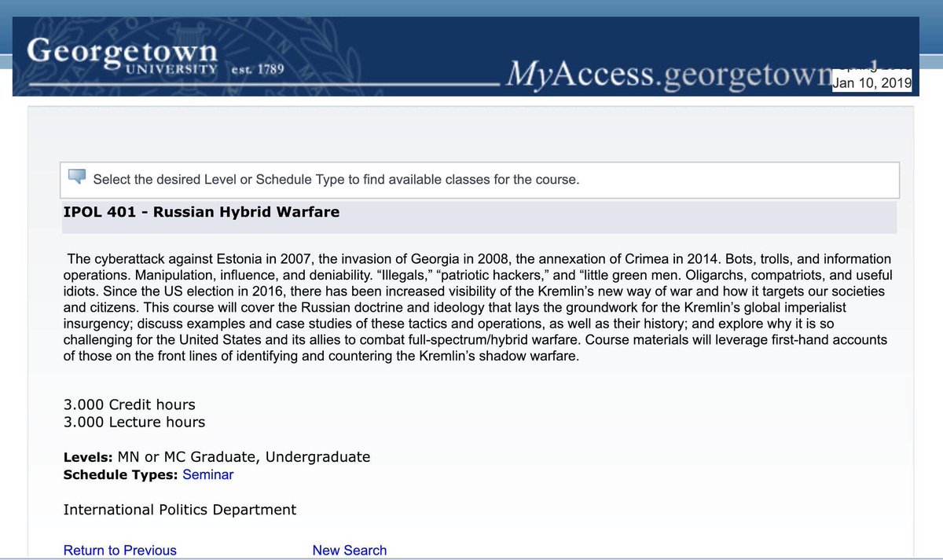
Task: Click the 'Select the desired Level' instruction text
Action: pyautogui.click(x=336, y=179)
